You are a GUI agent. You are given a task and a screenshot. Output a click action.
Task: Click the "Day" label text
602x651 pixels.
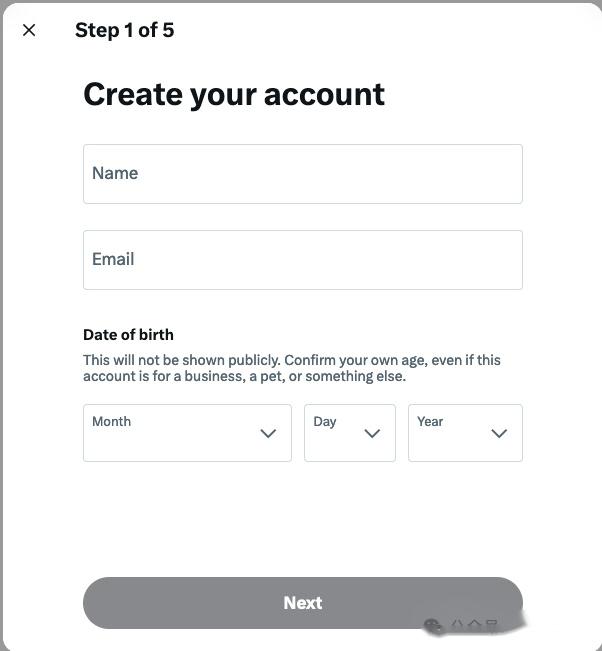coord(324,421)
